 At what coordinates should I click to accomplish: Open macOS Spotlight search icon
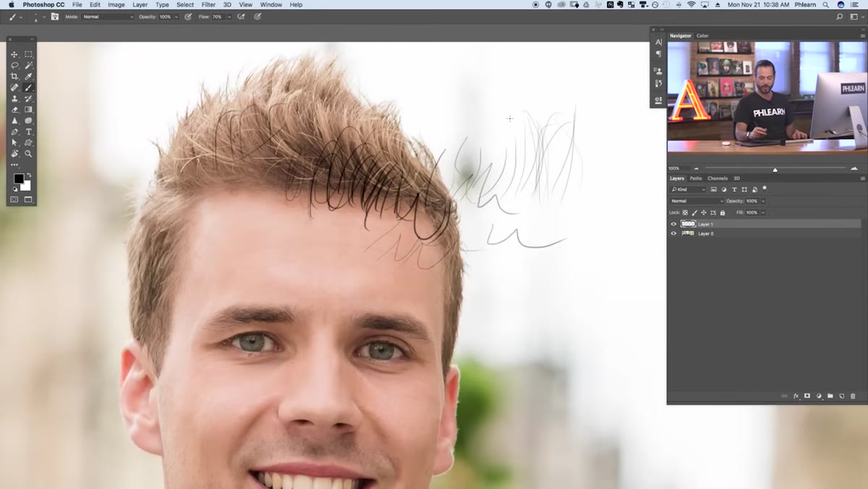click(825, 4)
